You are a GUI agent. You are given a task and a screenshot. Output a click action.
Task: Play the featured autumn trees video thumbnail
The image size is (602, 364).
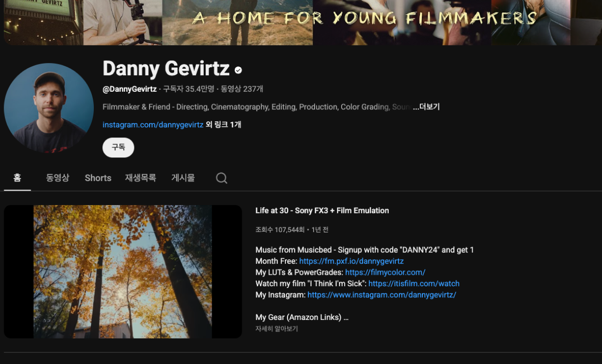tap(123, 271)
